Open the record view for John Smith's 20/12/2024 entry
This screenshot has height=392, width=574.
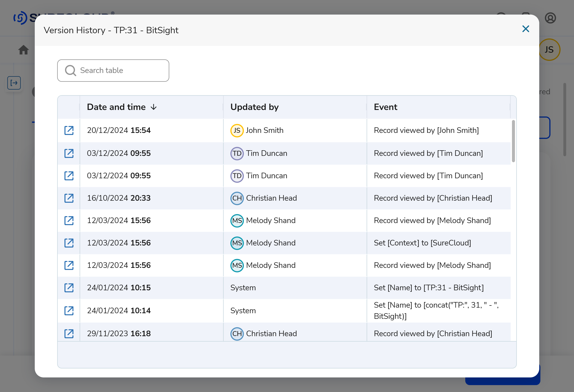(x=69, y=130)
